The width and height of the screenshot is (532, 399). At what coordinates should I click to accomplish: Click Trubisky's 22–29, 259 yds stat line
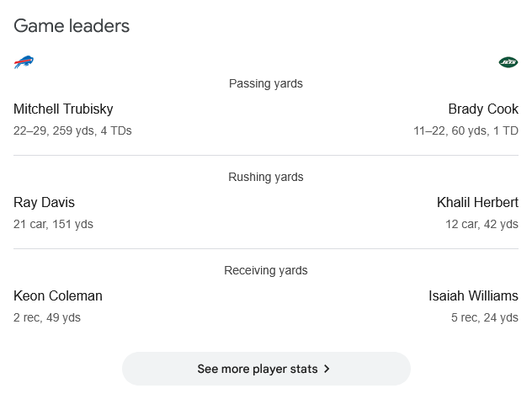pos(72,131)
